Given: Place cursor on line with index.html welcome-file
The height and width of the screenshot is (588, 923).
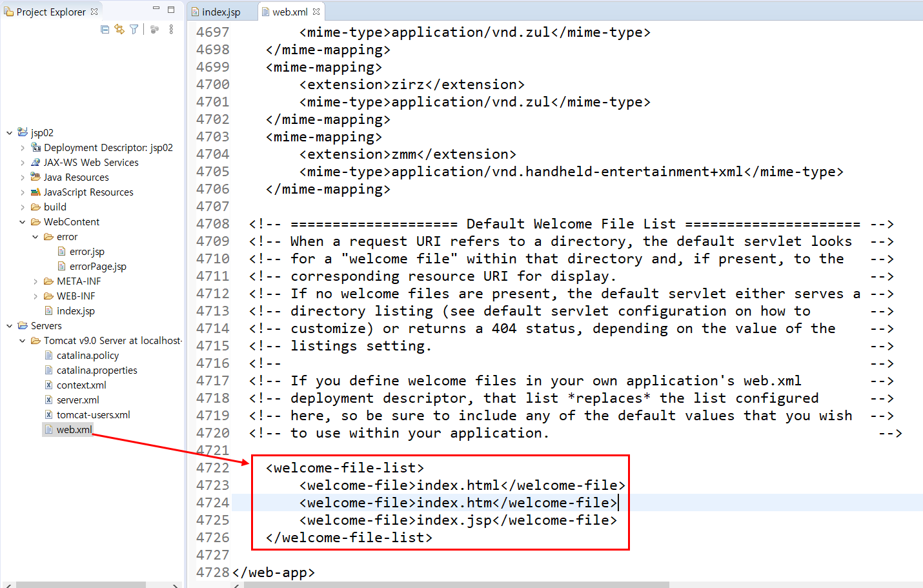Looking at the screenshot, I should [462, 485].
